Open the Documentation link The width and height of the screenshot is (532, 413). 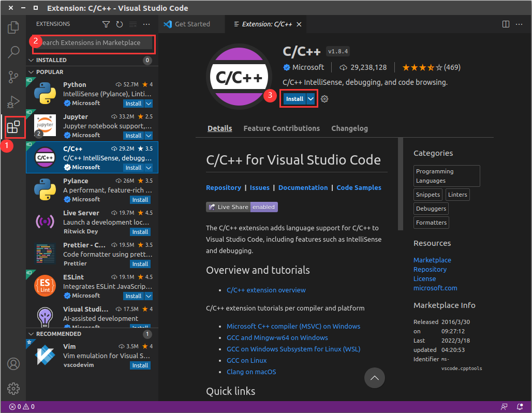click(303, 188)
